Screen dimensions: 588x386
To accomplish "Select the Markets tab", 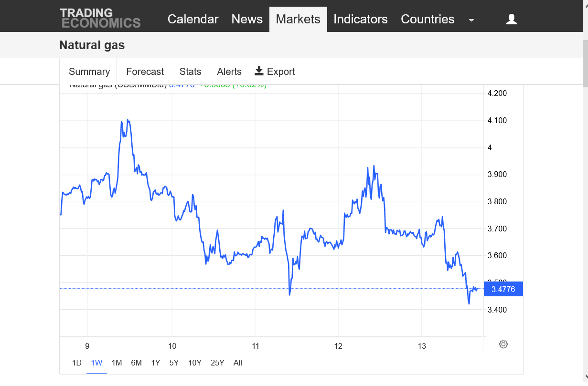I will [298, 19].
